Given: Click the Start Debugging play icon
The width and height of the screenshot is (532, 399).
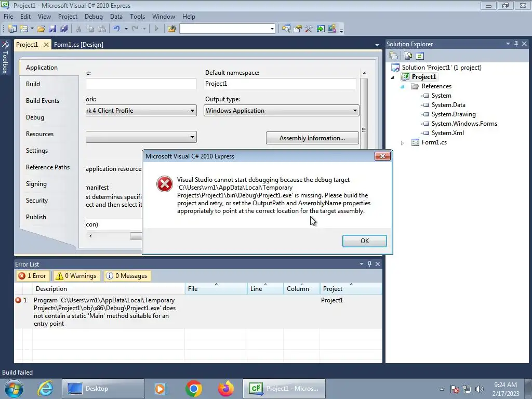Looking at the screenshot, I should point(156,29).
